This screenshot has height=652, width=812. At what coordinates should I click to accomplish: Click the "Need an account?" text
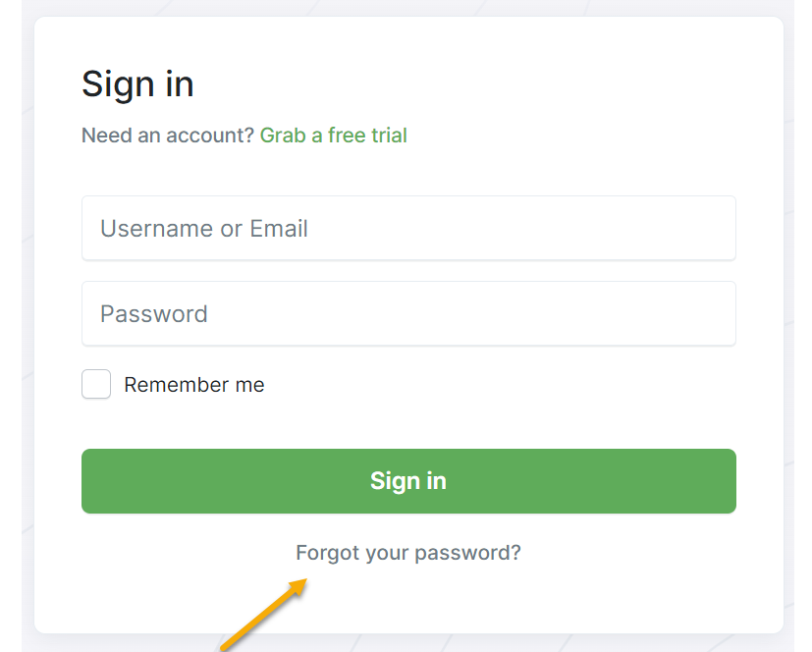click(167, 136)
